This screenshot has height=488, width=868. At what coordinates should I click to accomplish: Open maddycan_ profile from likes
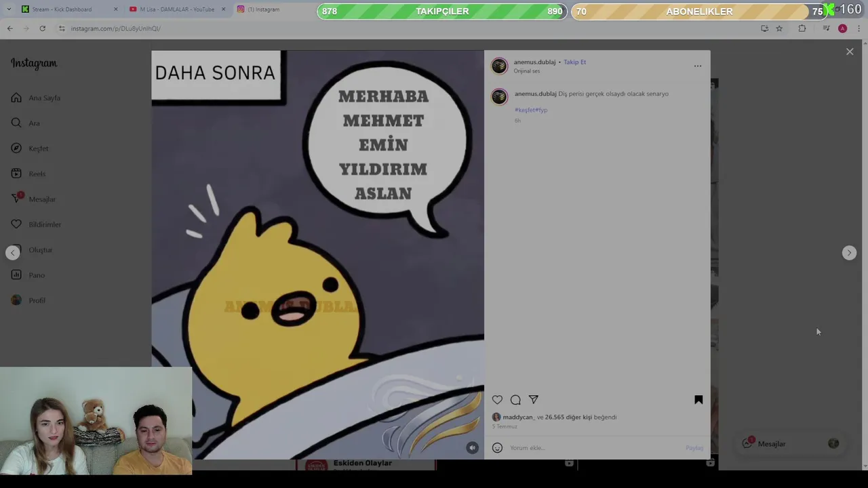[519, 417]
